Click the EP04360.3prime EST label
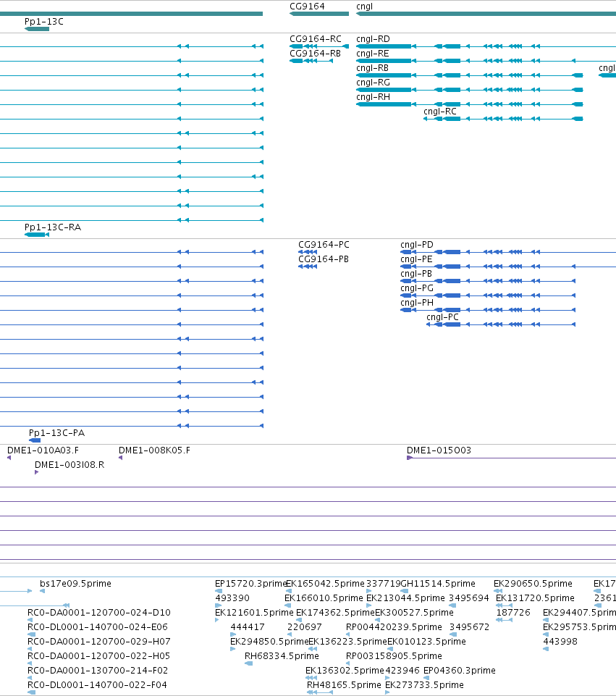Image resolution: width=616 pixels, height=696 pixels. coord(460,670)
